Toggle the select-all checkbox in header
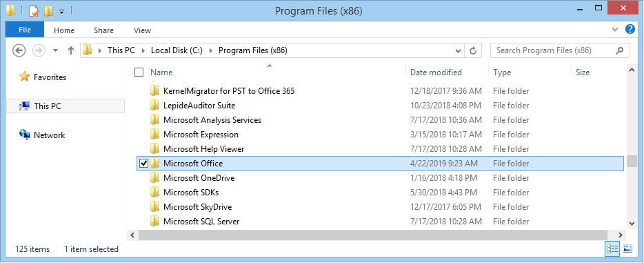 (x=139, y=72)
